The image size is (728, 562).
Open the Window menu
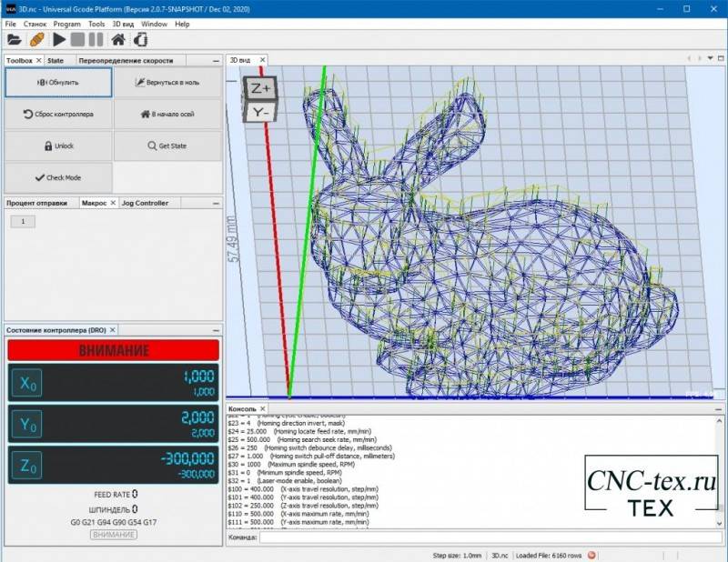pos(154,24)
